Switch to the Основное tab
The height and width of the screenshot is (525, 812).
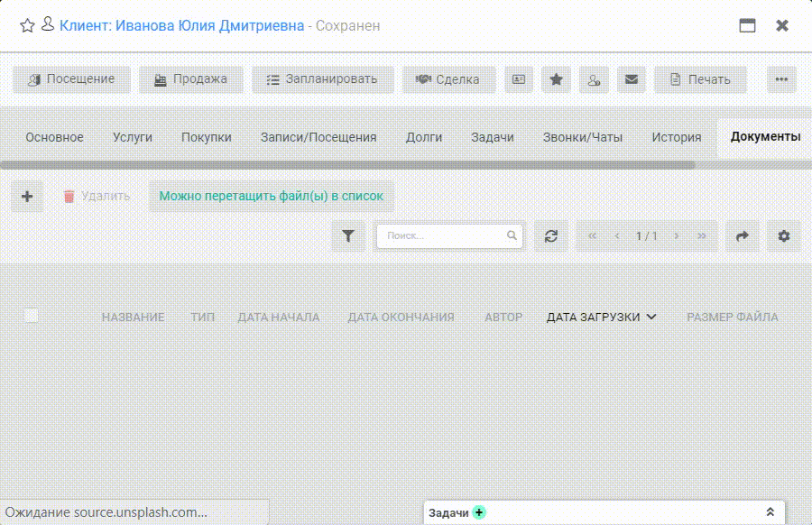pos(54,137)
